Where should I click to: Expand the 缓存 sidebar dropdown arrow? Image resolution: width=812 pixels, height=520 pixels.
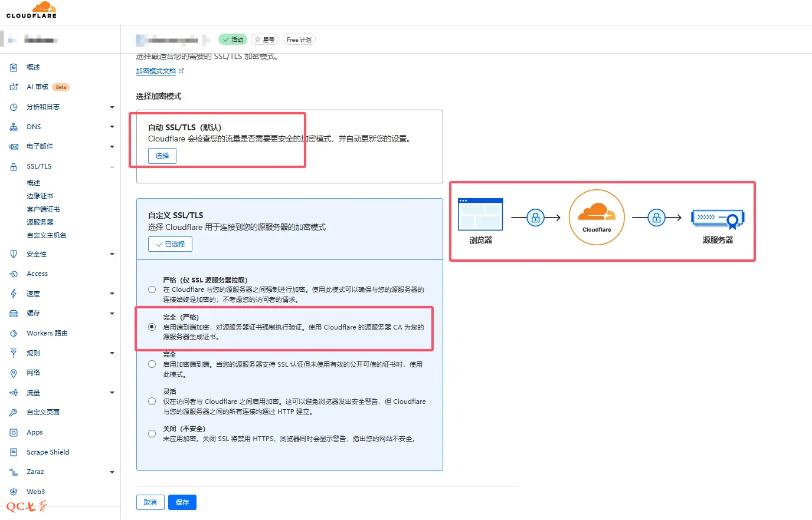click(x=112, y=314)
